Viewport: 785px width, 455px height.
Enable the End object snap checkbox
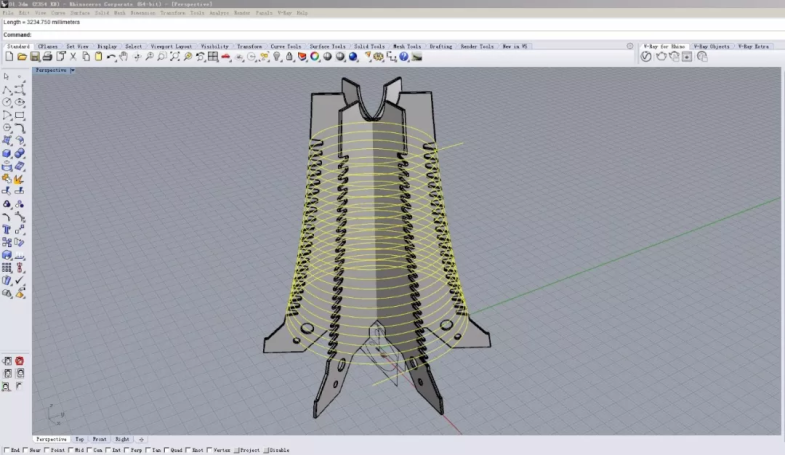(x=6, y=451)
